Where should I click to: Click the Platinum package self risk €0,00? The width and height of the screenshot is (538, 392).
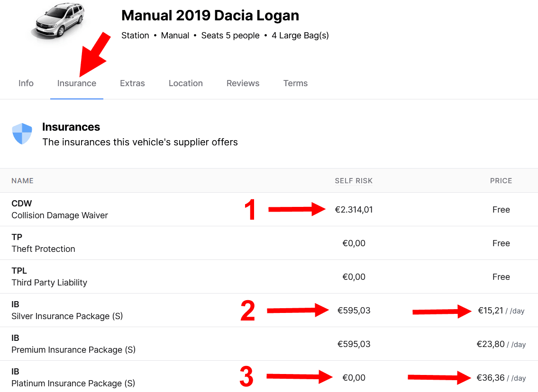pos(354,378)
